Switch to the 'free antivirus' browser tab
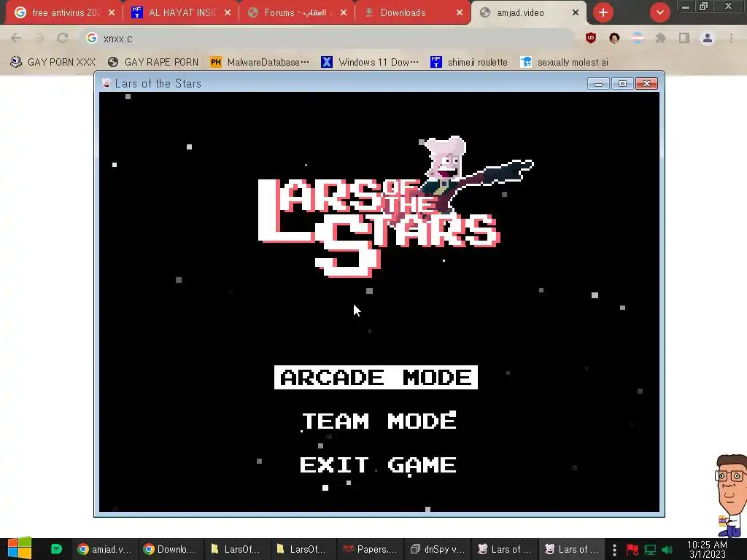Image resolution: width=747 pixels, height=560 pixels. [x=65, y=12]
